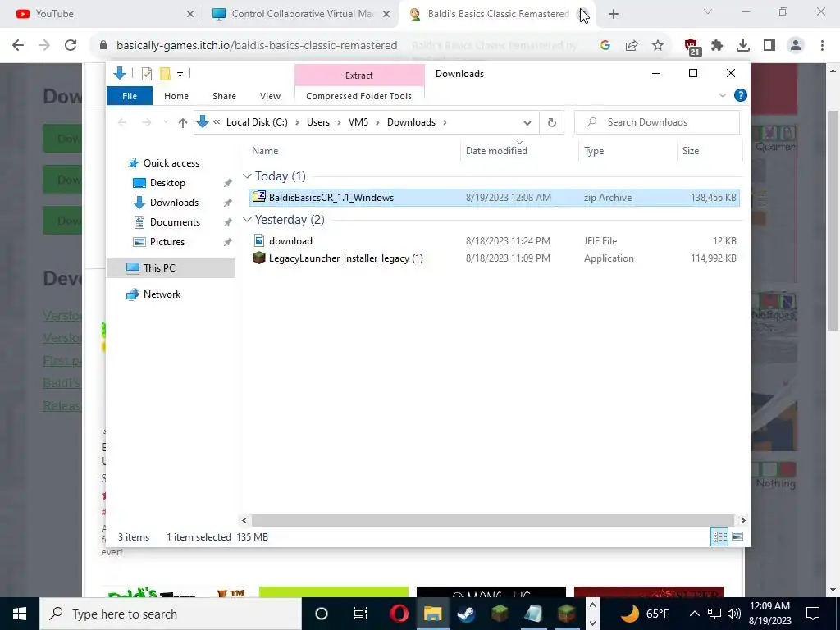
Task: Switch to Control Collaborative Virtual Machine tab
Action: click(301, 14)
